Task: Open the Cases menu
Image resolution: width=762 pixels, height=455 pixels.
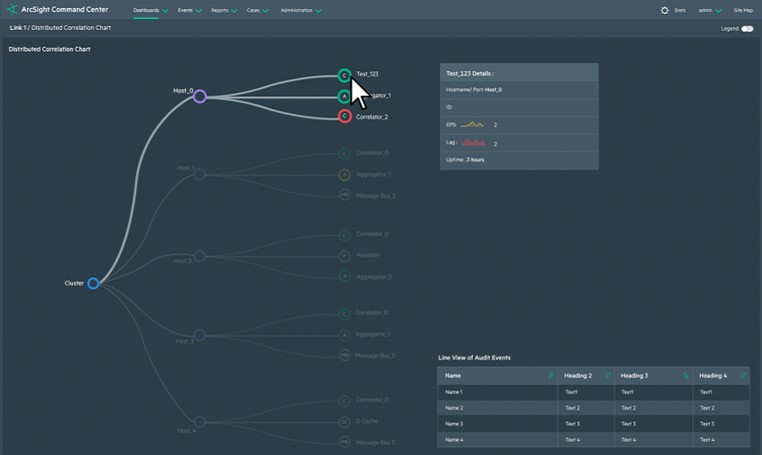Action: [x=257, y=10]
